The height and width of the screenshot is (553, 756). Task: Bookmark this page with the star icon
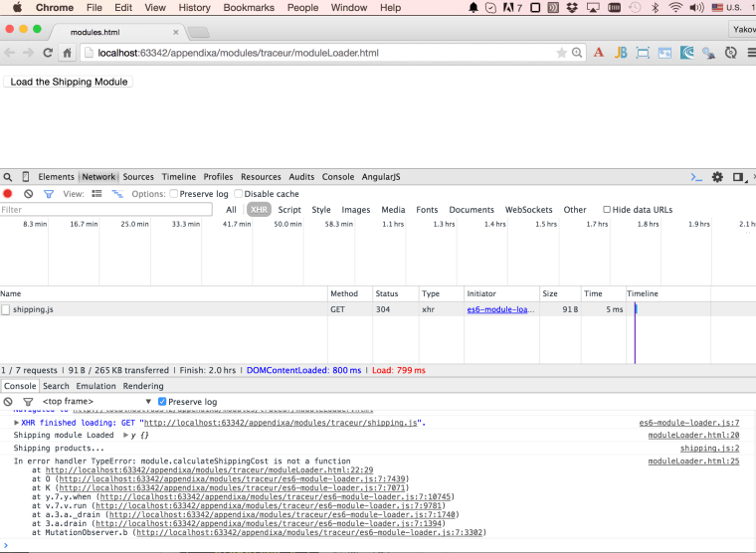click(x=562, y=53)
